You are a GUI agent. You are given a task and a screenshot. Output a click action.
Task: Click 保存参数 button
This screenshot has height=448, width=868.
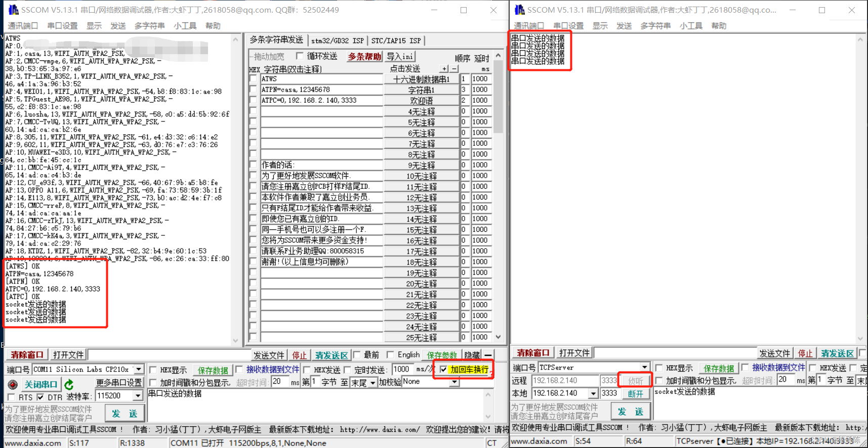441,355
